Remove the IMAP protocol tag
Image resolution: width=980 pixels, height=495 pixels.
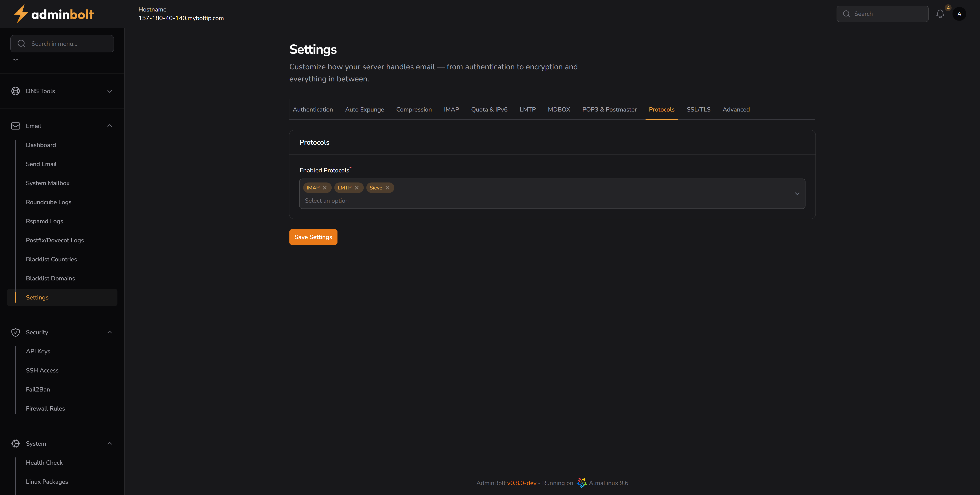tap(325, 188)
